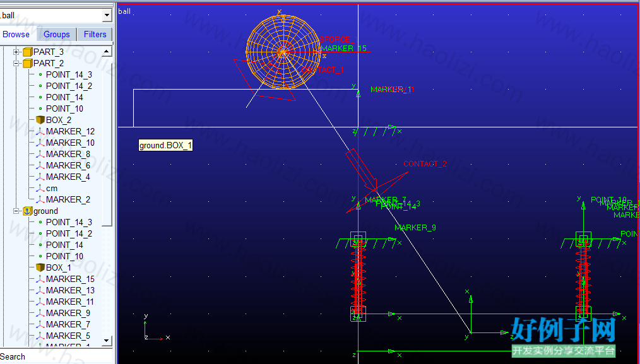Select POINT_14 under ground
Image resolution: width=640 pixels, height=364 pixels.
(64, 245)
